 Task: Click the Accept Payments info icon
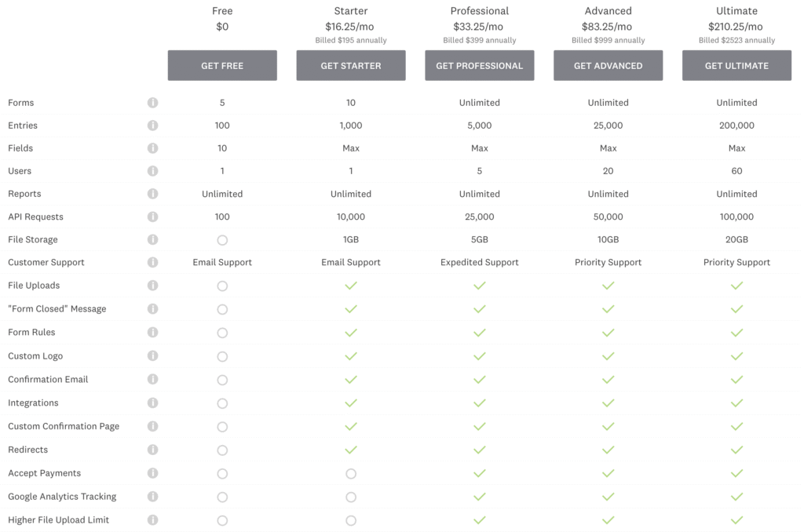point(153,473)
